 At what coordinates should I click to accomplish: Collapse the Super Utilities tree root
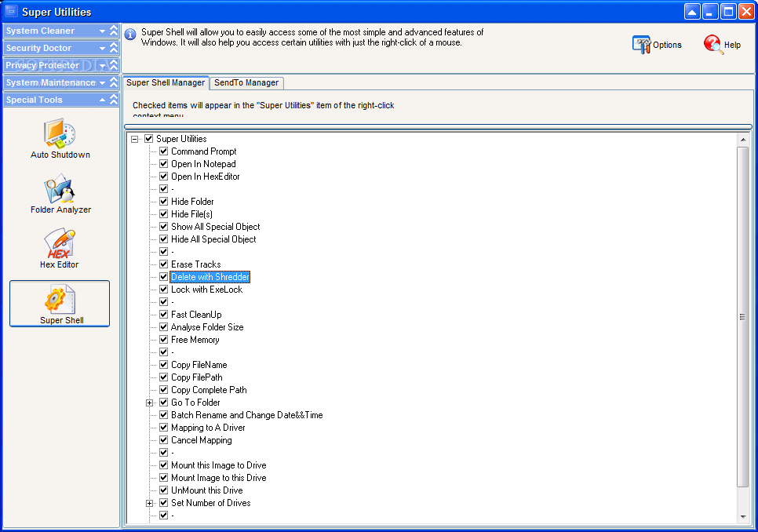pyautogui.click(x=134, y=139)
